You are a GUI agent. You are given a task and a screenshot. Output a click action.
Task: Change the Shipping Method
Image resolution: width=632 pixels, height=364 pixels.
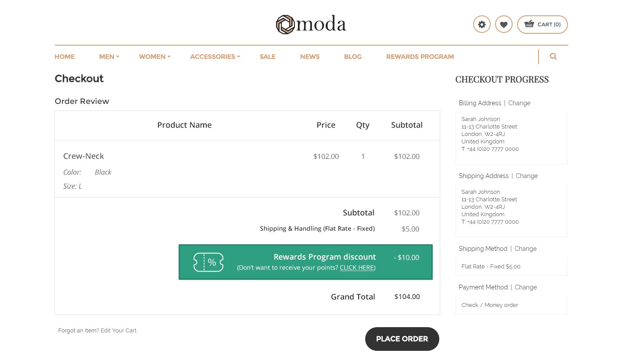click(x=525, y=249)
